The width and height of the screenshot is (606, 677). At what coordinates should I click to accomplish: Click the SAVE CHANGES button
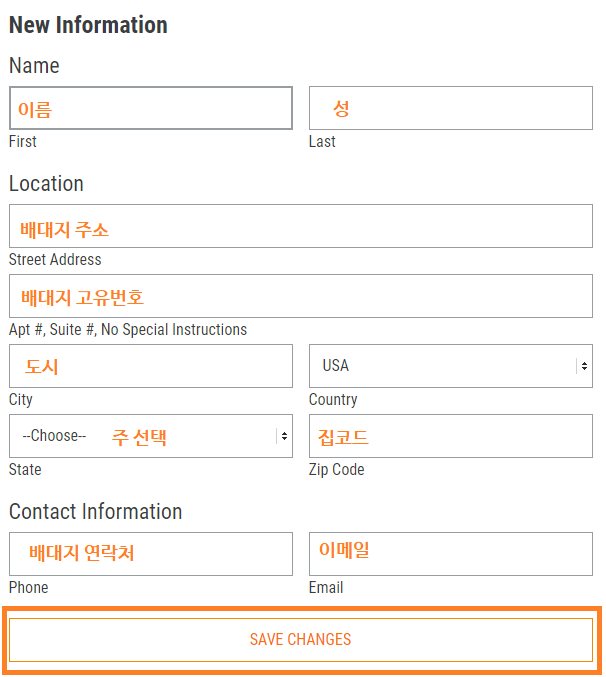coord(301,640)
